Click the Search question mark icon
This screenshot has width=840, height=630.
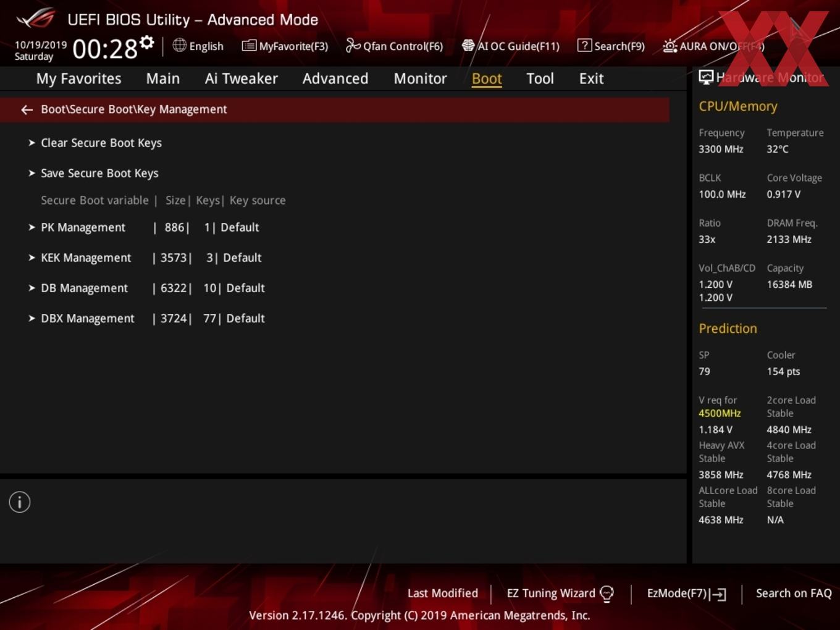584,45
